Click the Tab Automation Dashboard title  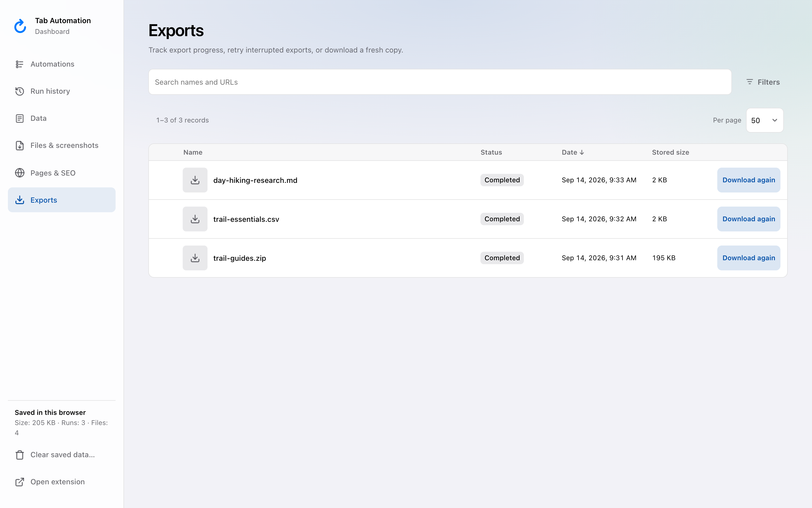pos(63,26)
